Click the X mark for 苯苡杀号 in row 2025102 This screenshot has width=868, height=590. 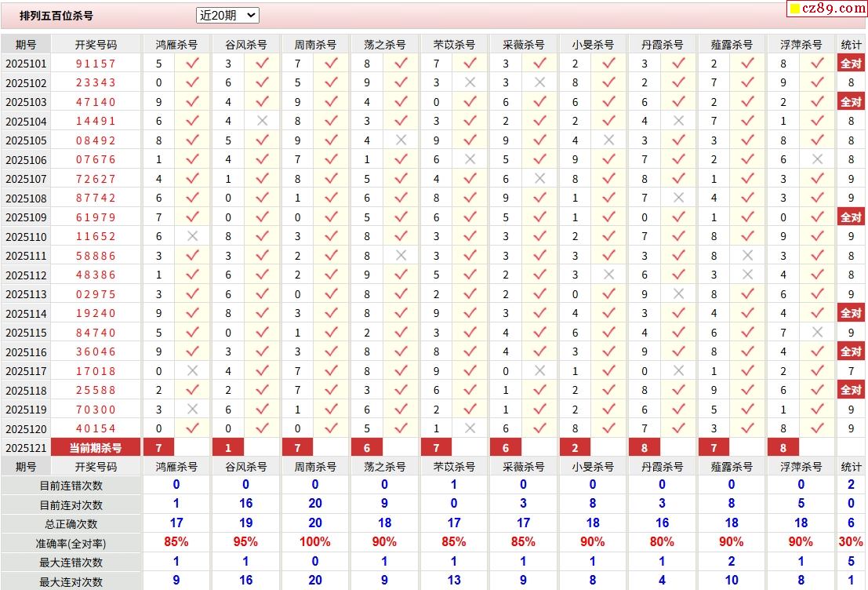pos(470,82)
